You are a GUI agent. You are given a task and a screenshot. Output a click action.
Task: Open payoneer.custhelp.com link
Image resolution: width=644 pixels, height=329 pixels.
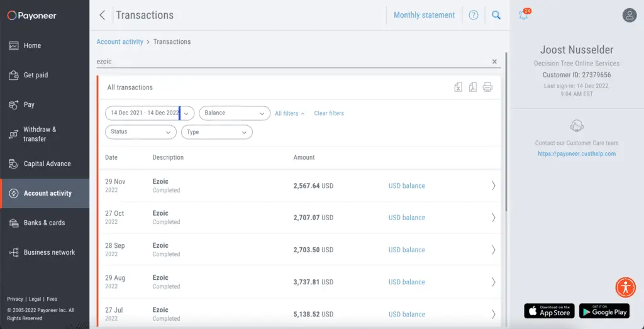577,154
